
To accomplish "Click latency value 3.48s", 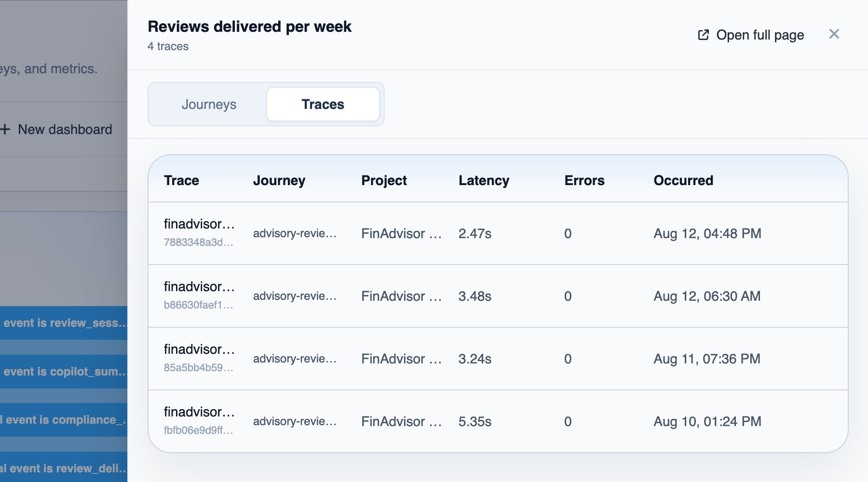I will [x=475, y=296].
